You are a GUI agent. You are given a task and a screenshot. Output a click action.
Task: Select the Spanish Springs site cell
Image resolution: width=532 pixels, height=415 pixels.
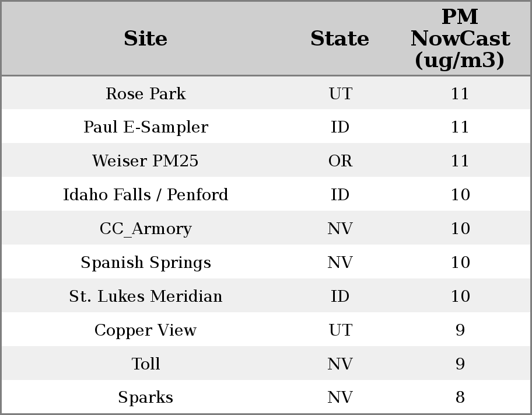click(146, 263)
